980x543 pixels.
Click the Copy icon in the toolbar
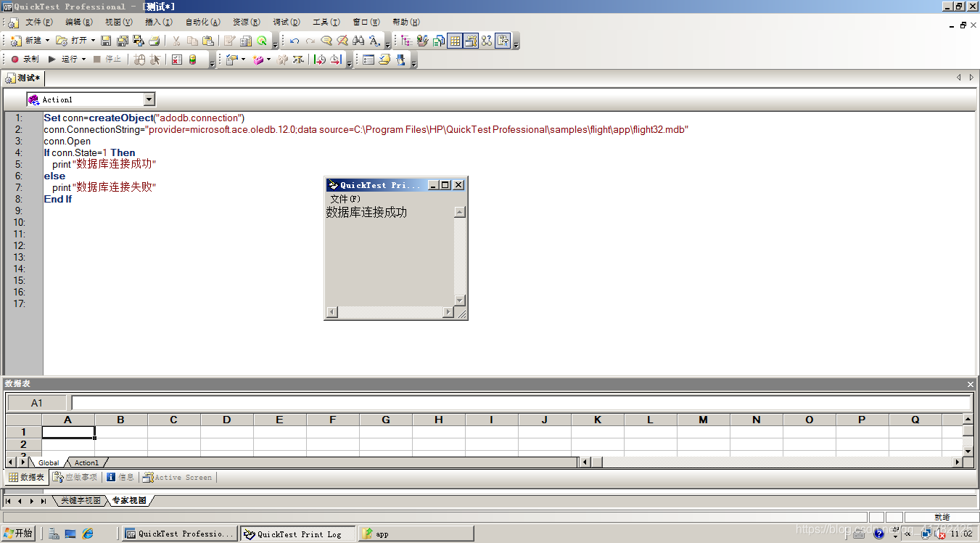tap(192, 41)
